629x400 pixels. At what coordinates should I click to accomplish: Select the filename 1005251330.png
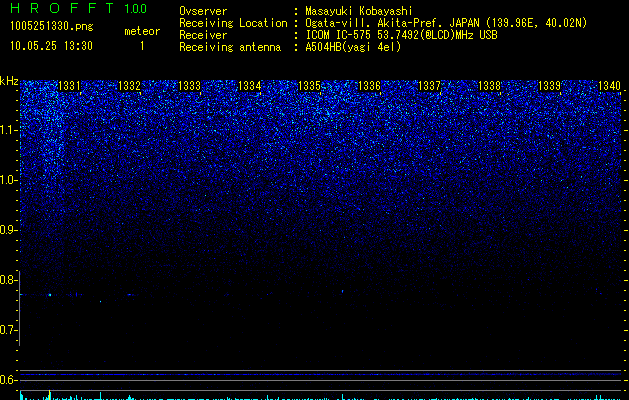52,27
